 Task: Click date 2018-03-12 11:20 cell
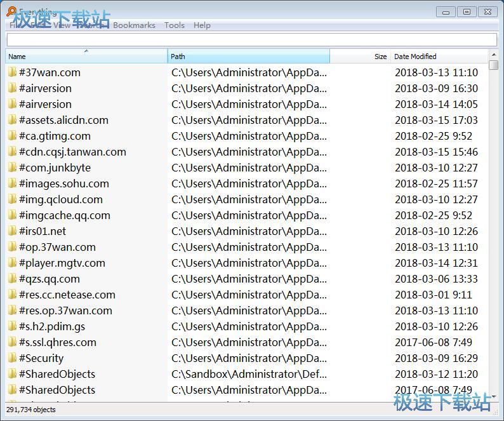pyautogui.click(x=436, y=374)
